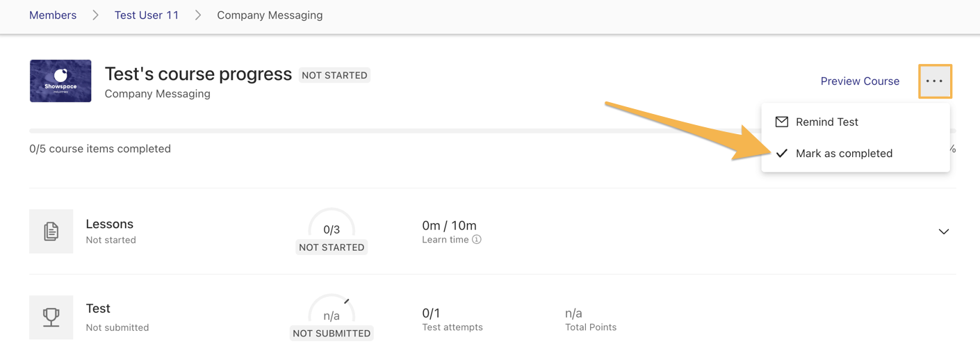
Task: Click the Company Messaging breadcrumb text
Action: pyautogui.click(x=270, y=15)
